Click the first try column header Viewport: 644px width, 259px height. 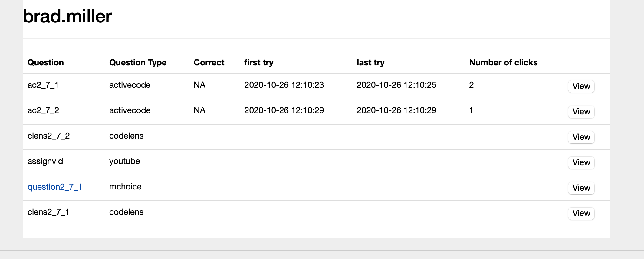259,63
